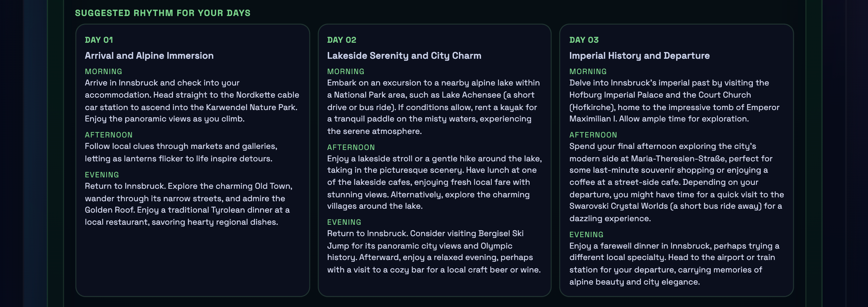
Task: Click the Lake Achensee excursion paragraph
Action: 433,107
